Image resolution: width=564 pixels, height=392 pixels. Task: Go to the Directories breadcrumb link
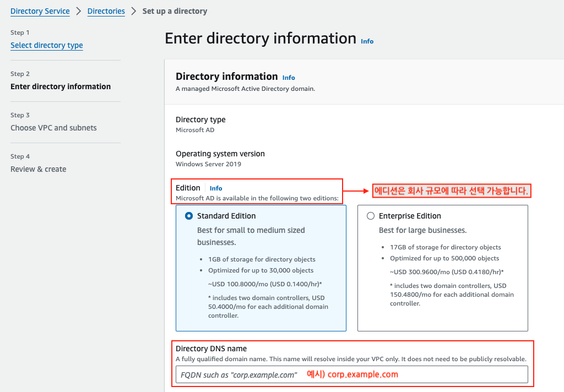106,11
